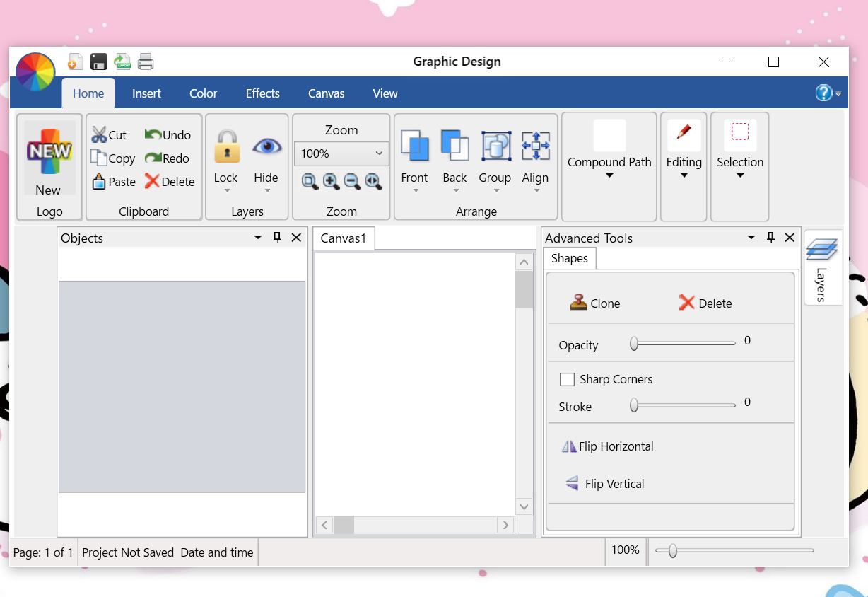
Task: Click the print icon in title bar
Action: [146, 62]
